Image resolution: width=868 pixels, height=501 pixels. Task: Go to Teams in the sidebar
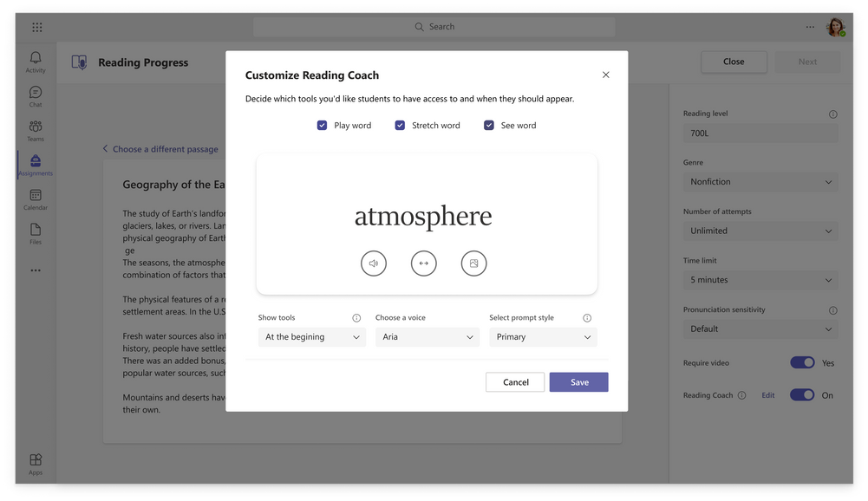(x=36, y=131)
